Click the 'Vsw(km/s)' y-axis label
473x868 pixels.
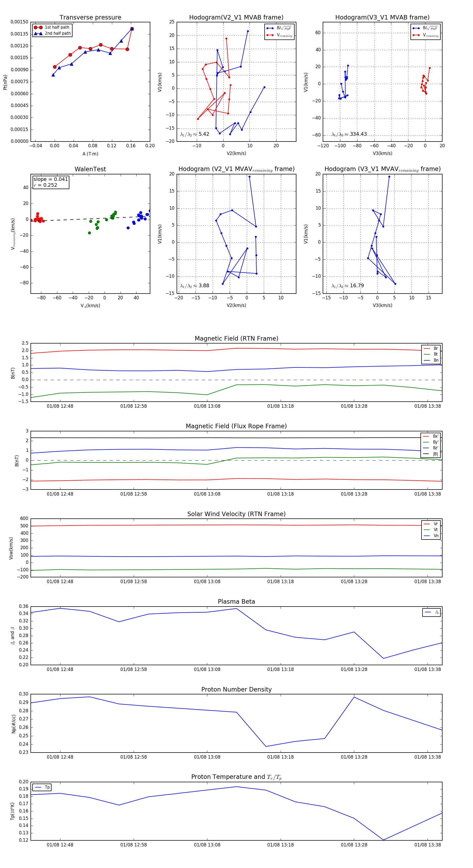[11, 548]
